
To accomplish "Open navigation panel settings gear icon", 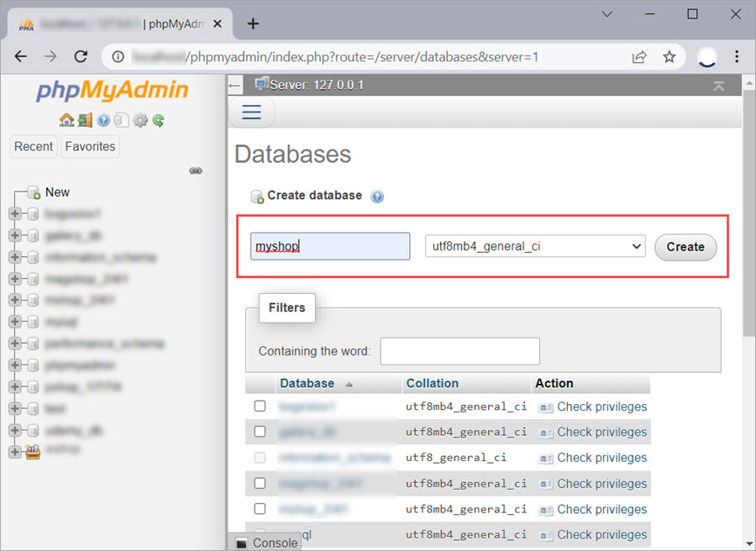I will click(139, 120).
